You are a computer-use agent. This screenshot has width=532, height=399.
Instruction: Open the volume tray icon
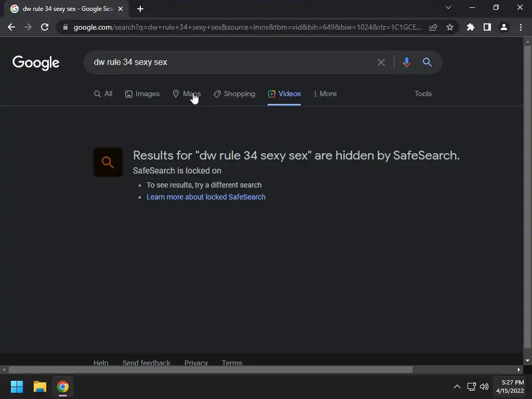484,387
